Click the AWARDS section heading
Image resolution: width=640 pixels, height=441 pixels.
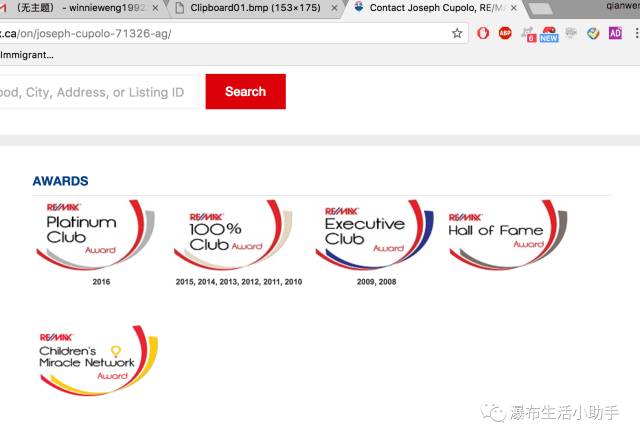[60, 181]
